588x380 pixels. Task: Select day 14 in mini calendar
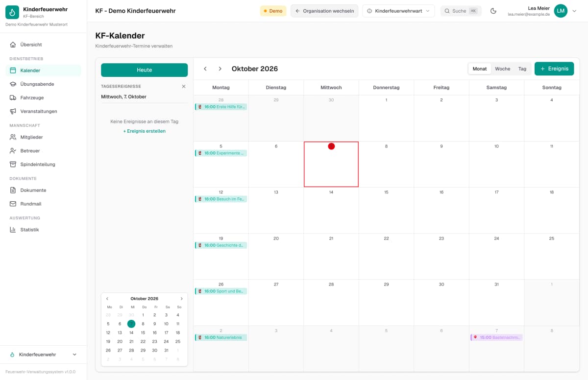pos(131,332)
